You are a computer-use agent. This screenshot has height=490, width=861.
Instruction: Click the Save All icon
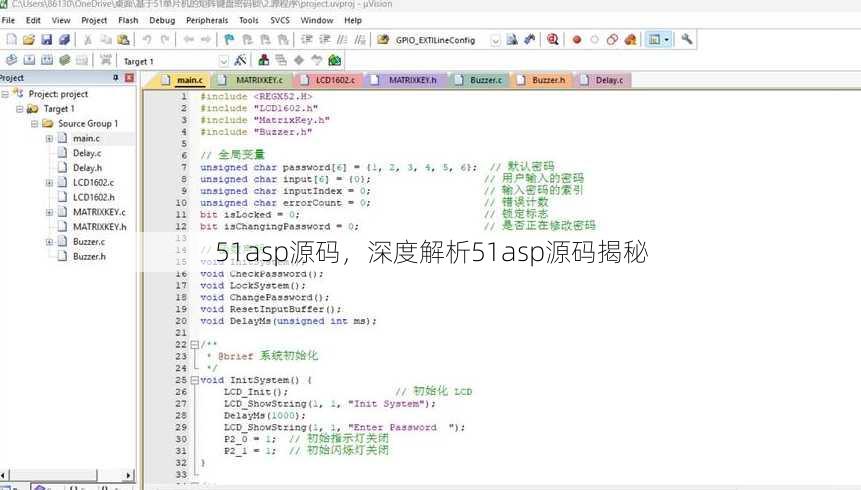[64, 40]
